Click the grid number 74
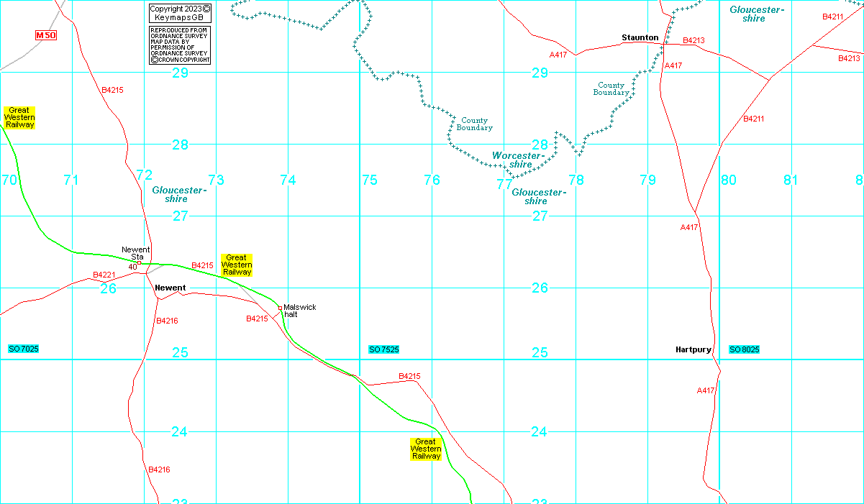The width and height of the screenshot is (864, 504). (x=288, y=180)
